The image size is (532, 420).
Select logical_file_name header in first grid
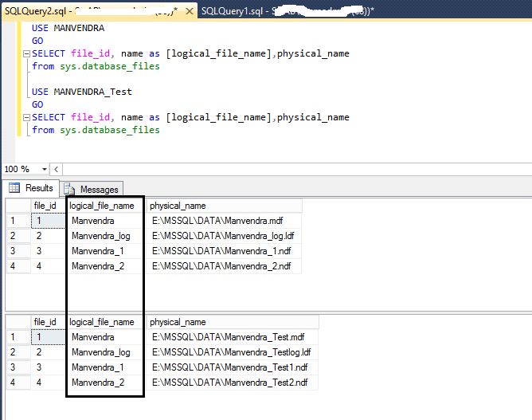tap(104, 206)
